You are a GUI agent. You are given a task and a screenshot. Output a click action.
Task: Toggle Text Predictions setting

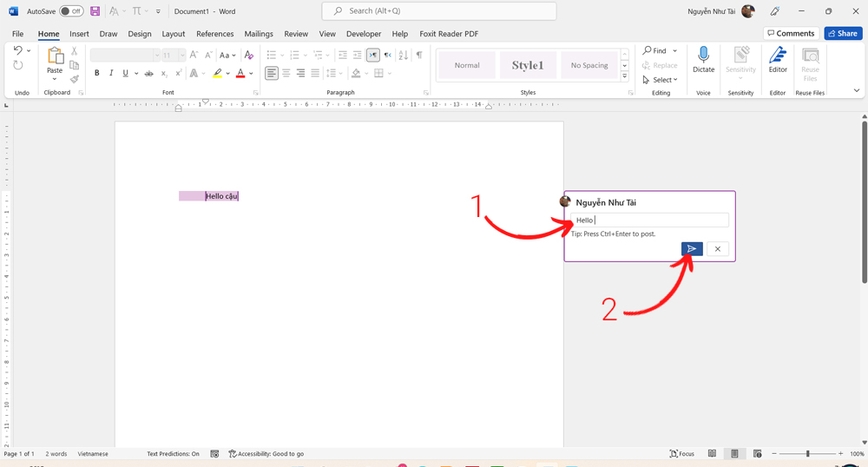coord(173,454)
